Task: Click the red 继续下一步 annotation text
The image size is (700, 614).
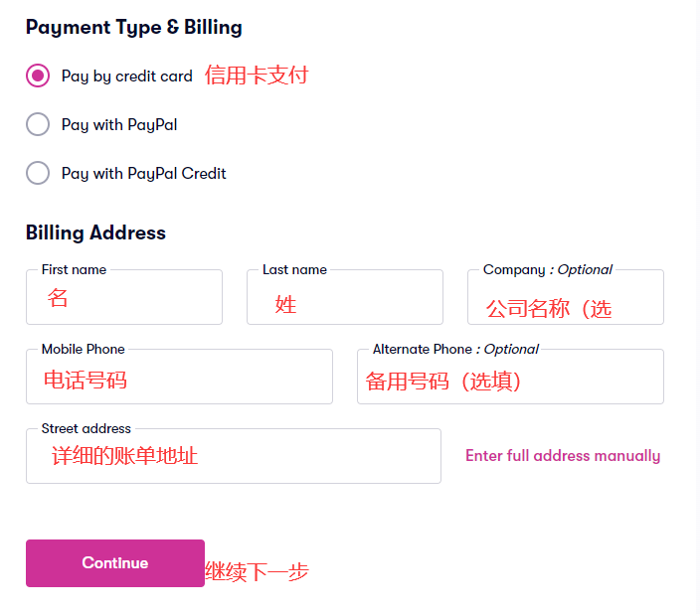Action: (257, 572)
